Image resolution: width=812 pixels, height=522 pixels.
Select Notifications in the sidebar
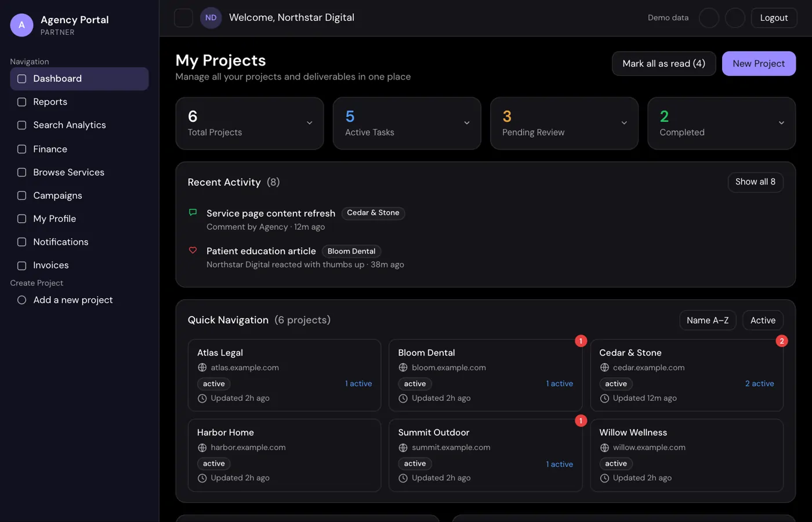pyautogui.click(x=79, y=242)
